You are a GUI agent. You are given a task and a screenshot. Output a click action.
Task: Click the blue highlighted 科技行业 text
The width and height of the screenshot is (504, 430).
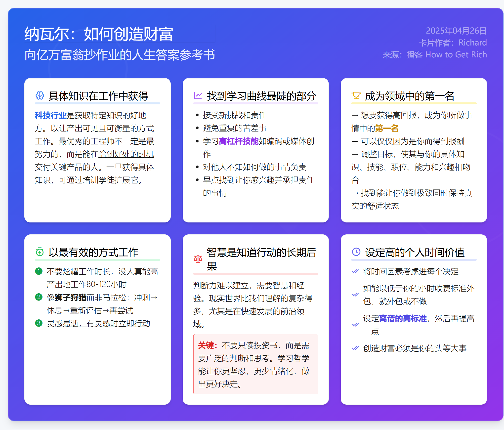pos(51,115)
